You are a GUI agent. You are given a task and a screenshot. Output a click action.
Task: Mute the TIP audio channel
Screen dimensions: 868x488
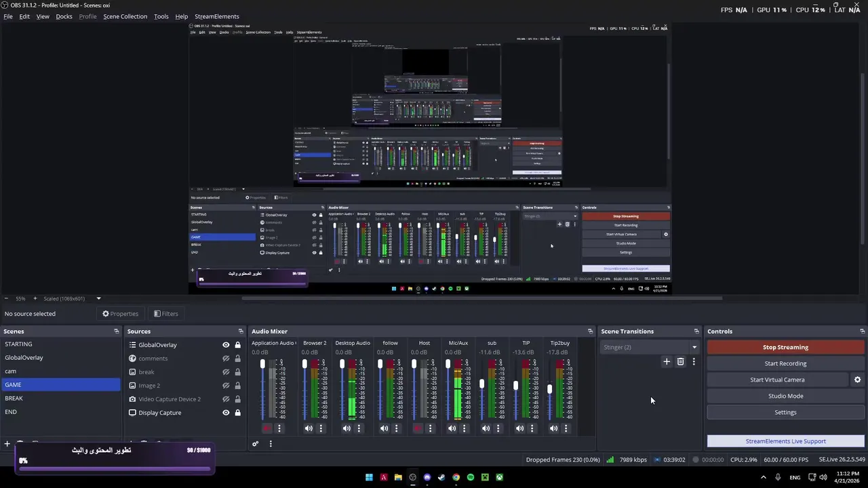519,428
